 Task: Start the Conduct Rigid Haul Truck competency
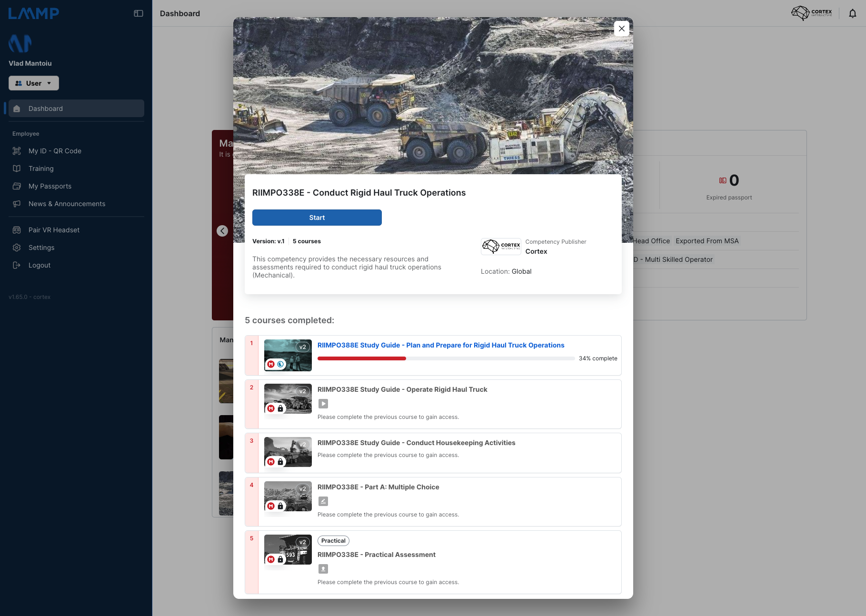[x=317, y=218]
